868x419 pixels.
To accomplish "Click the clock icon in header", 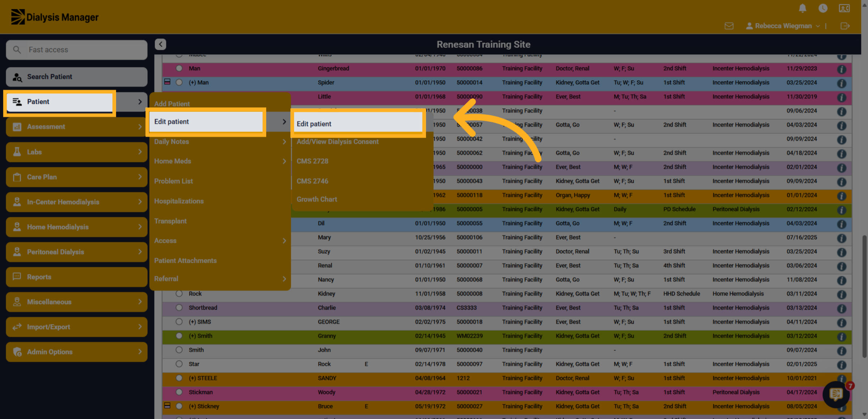I will tap(823, 8).
